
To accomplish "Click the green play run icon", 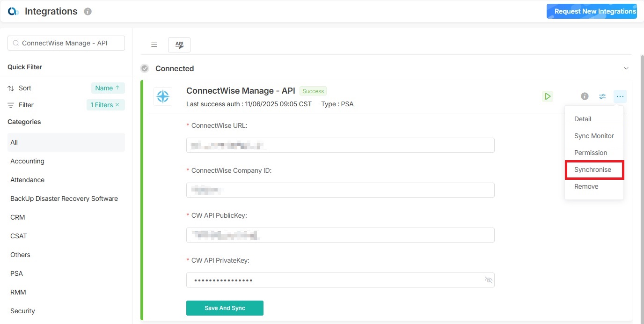I will point(547,96).
